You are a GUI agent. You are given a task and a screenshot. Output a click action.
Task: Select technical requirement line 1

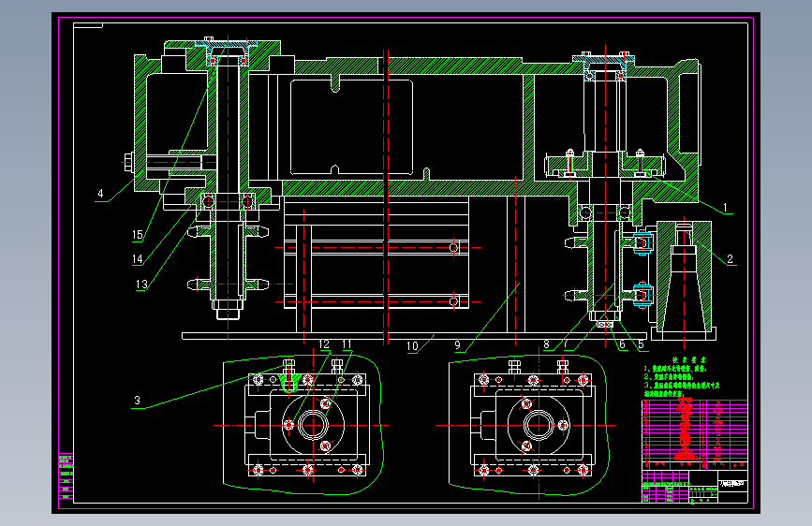(676, 369)
